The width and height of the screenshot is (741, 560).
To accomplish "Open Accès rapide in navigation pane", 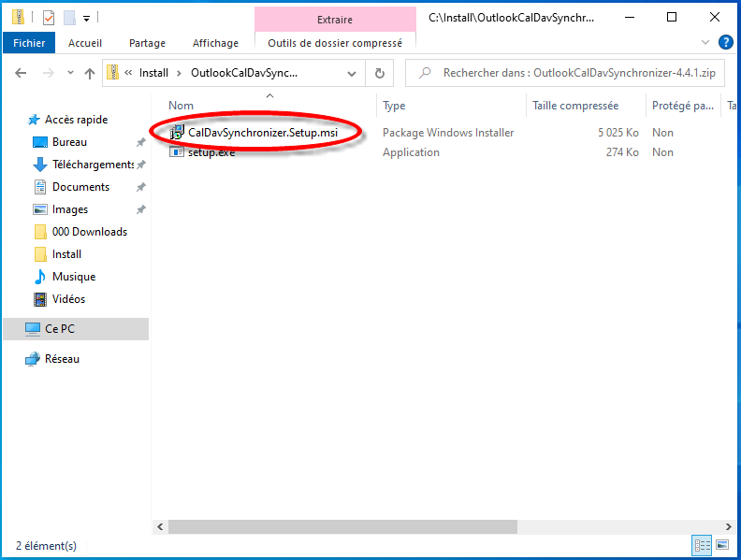I will pyautogui.click(x=76, y=120).
